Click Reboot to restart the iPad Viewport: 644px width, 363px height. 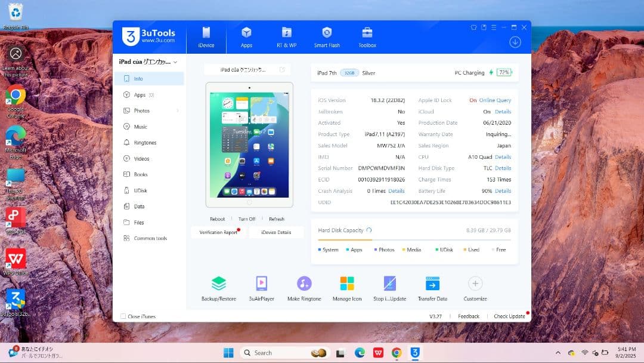[217, 219]
